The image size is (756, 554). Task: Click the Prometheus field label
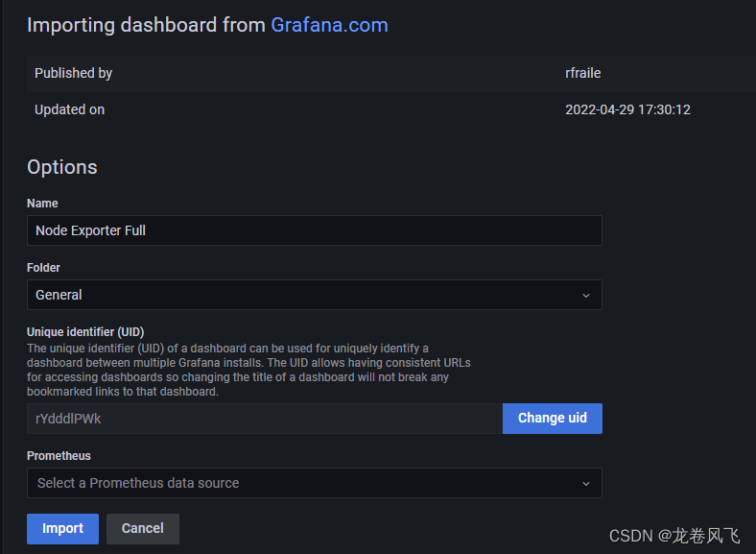click(59, 456)
